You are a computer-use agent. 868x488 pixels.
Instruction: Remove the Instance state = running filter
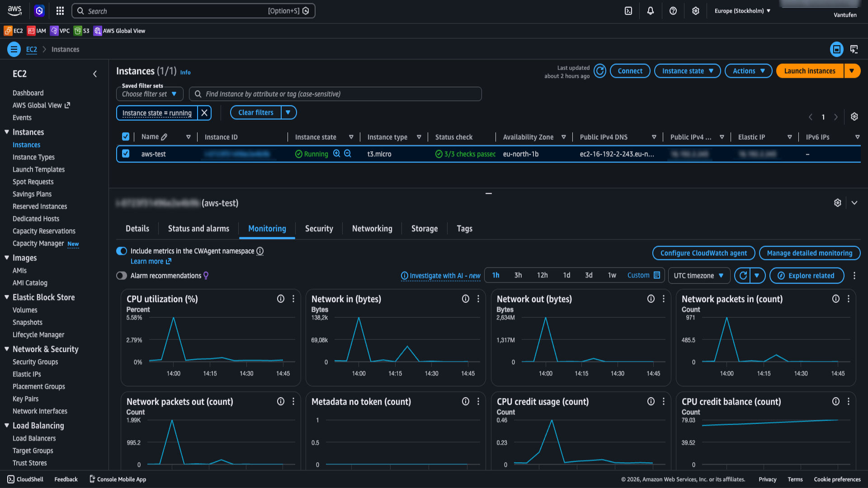204,113
